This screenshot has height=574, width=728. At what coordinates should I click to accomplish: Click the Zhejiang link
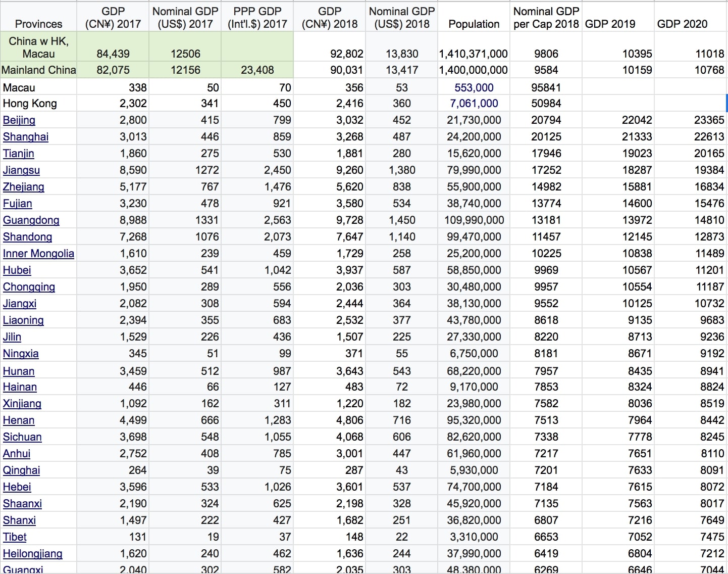click(x=24, y=187)
